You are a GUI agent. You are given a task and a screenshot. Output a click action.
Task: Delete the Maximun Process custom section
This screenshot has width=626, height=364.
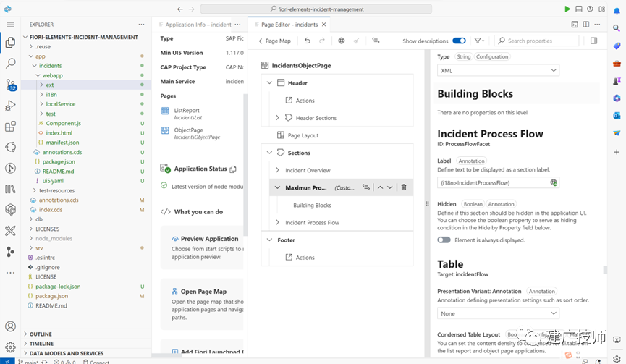[404, 187]
